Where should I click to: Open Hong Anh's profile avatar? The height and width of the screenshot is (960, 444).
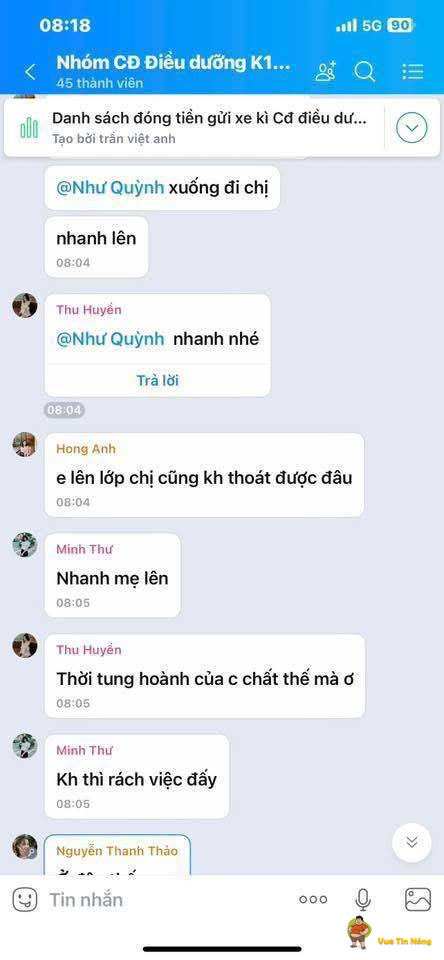[24, 444]
